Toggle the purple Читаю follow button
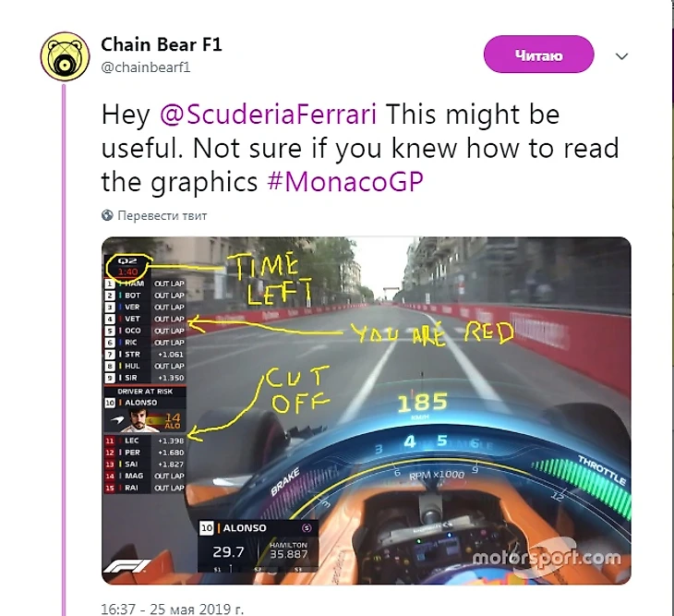The image size is (674, 616). (538, 54)
